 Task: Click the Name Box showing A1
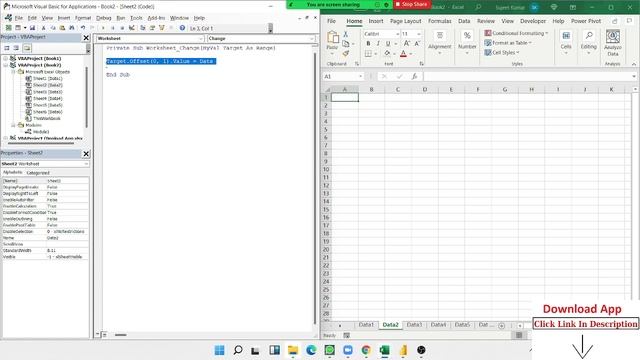tap(343, 76)
